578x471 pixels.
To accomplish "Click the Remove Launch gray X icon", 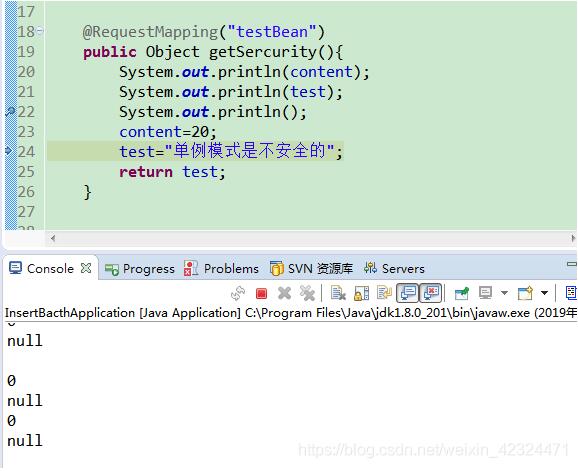I will 284,293.
